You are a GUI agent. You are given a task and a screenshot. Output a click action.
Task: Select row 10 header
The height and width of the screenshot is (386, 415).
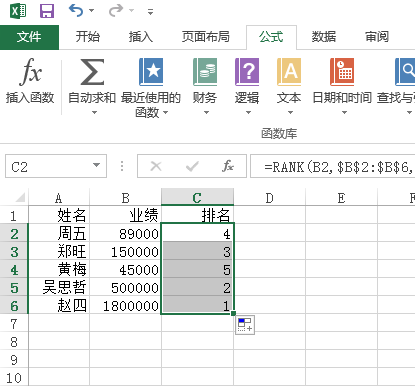14,378
